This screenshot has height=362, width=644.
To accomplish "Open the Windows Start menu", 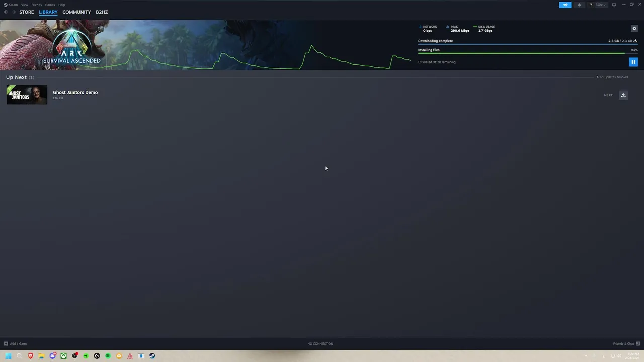I will (8, 356).
